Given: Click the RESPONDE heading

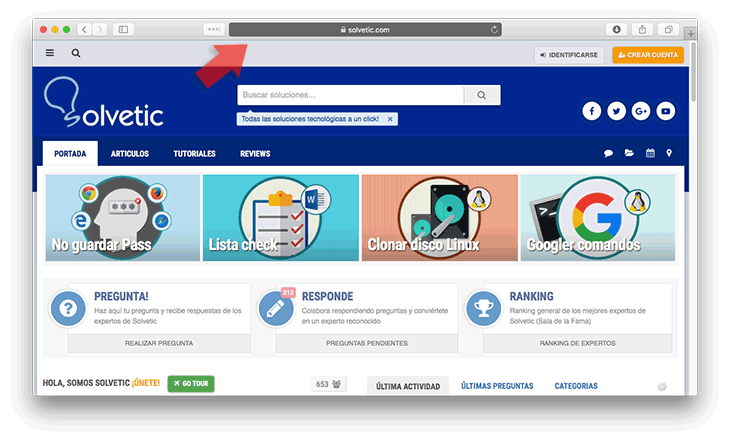Looking at the screenshot, I should tap(327, 296).
